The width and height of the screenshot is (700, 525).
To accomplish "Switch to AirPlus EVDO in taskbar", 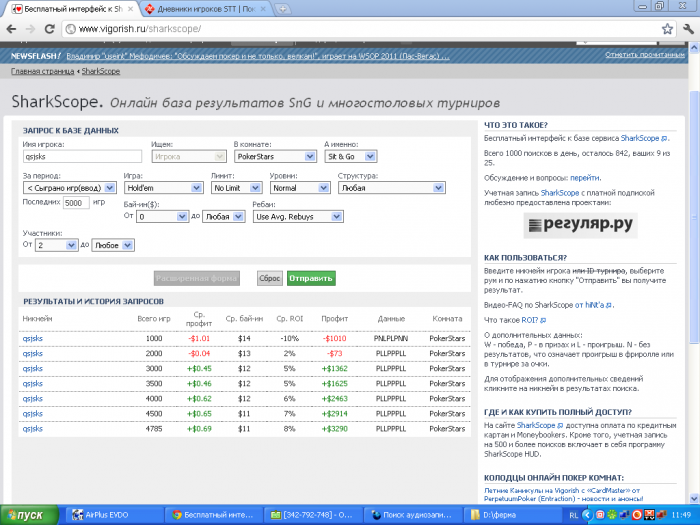I will click(114, 515).
